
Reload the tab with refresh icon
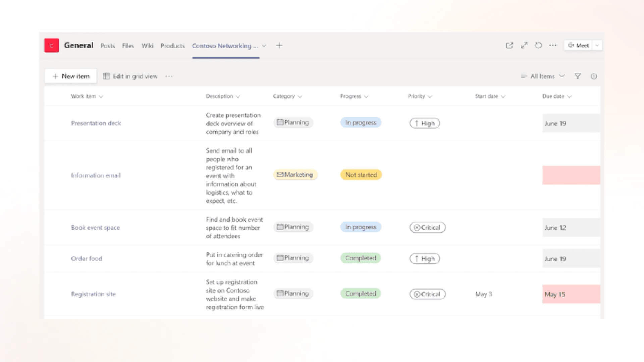coord(538,45)
